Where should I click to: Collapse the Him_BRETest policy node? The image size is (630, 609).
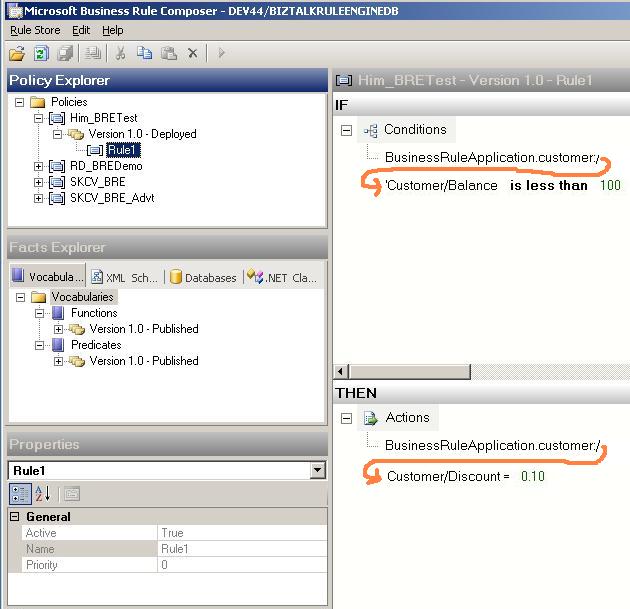[39, 118]
